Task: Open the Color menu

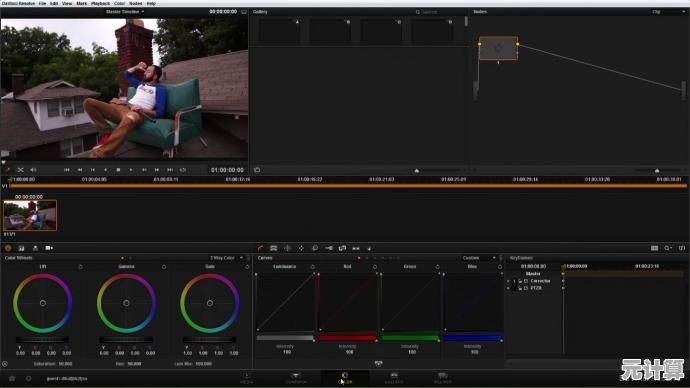Action: click(x=119, y=3)
